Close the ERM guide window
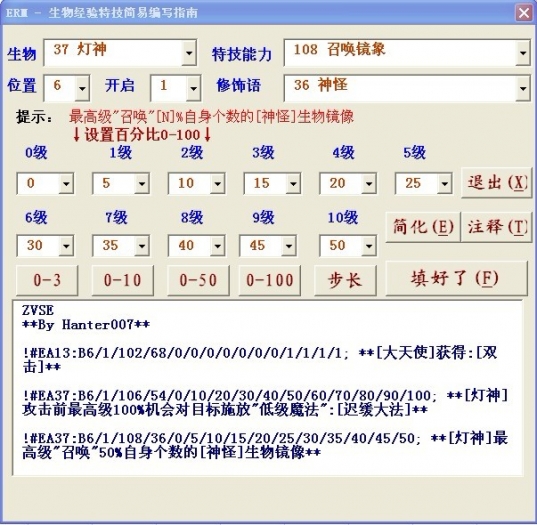 click(x=524, y=13)
